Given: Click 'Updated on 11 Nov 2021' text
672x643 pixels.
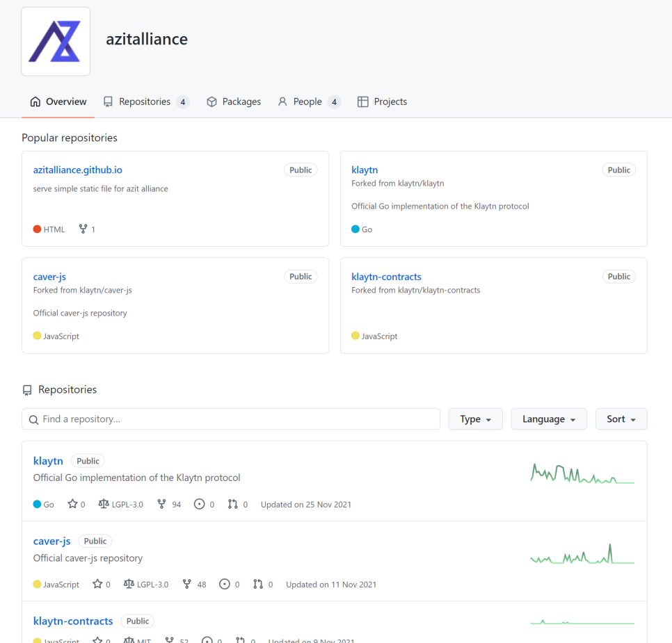Looking at the screenshot, I should pyautogui.click(x=331, y=585).
